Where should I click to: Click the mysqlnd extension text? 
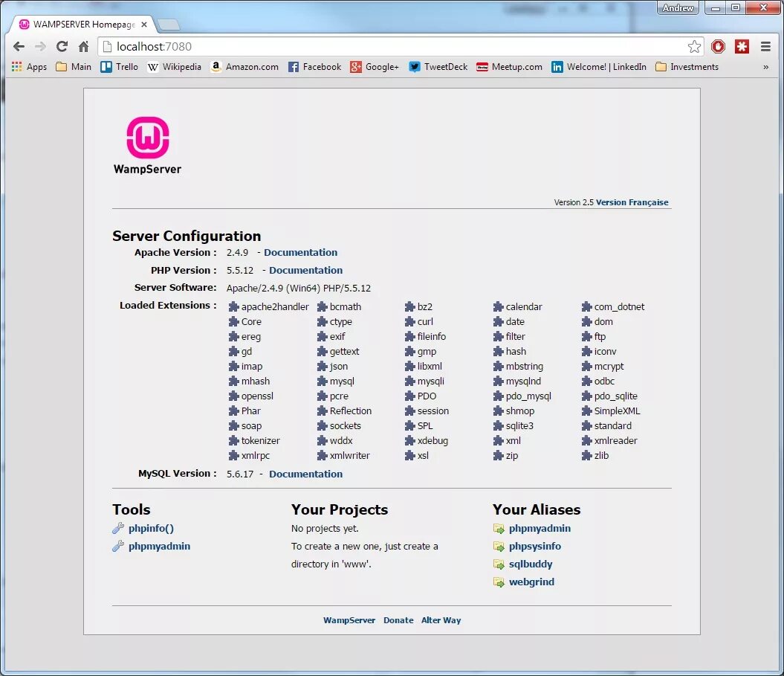523,382
